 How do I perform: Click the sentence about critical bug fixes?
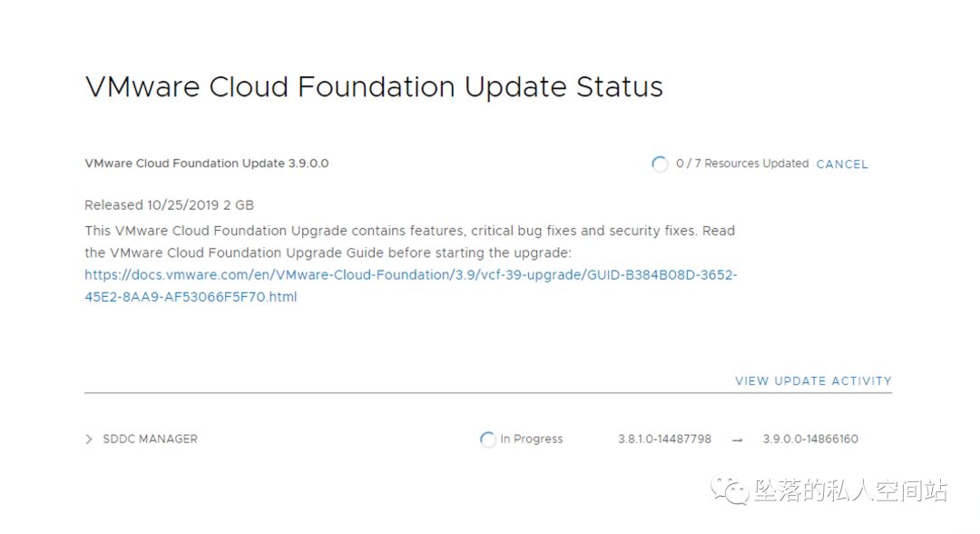coord(390,231)
